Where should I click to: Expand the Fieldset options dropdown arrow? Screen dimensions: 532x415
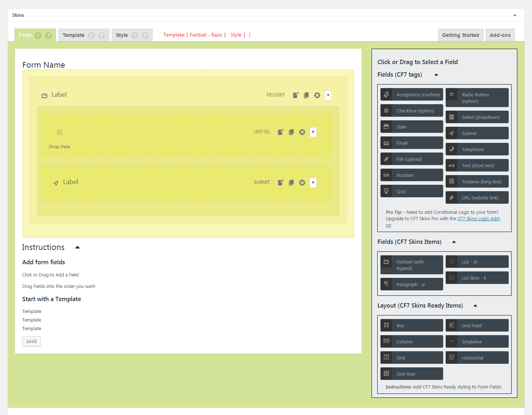click(x=328, y=95)
